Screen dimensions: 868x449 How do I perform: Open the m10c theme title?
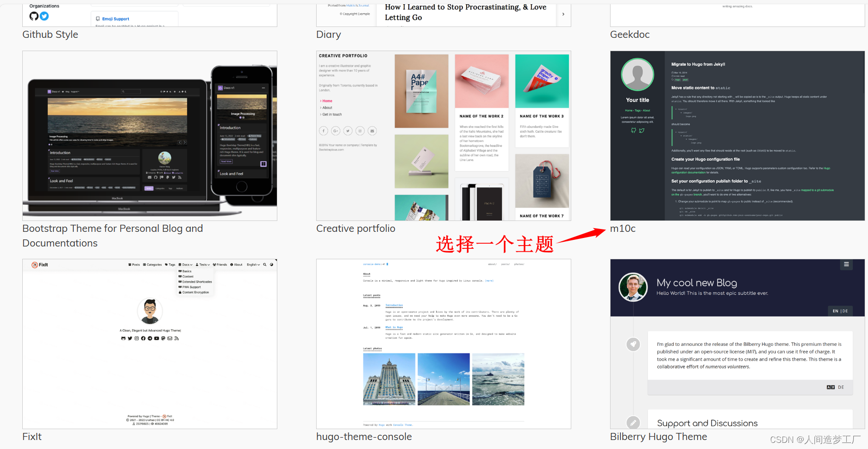(x=623, y=229)
